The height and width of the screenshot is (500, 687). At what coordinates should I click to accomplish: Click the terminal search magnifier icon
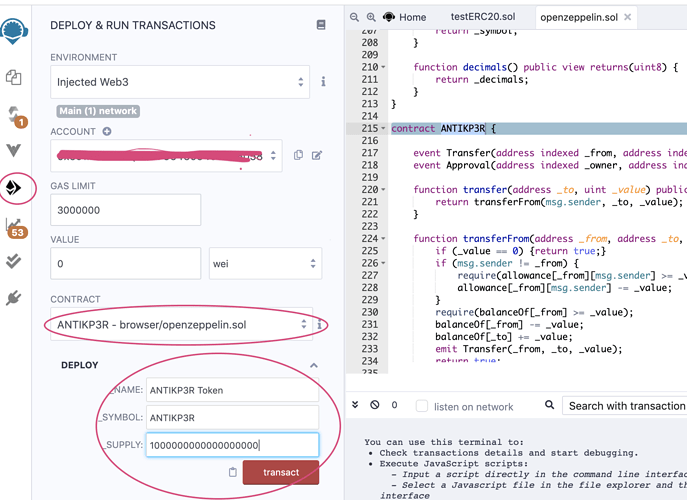click(549, 404)
